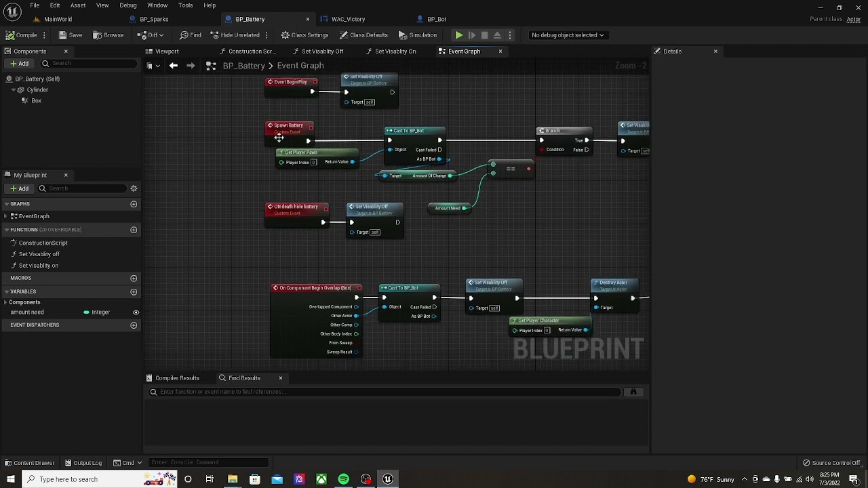Screen dimensions: 868x488
Task: Click Browse to locate the asset
Action: 108,35
